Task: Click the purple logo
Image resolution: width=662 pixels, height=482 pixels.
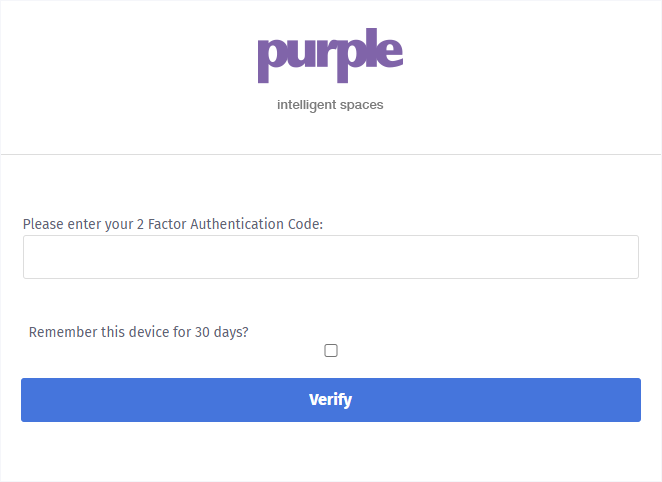Action: (330, 58)
